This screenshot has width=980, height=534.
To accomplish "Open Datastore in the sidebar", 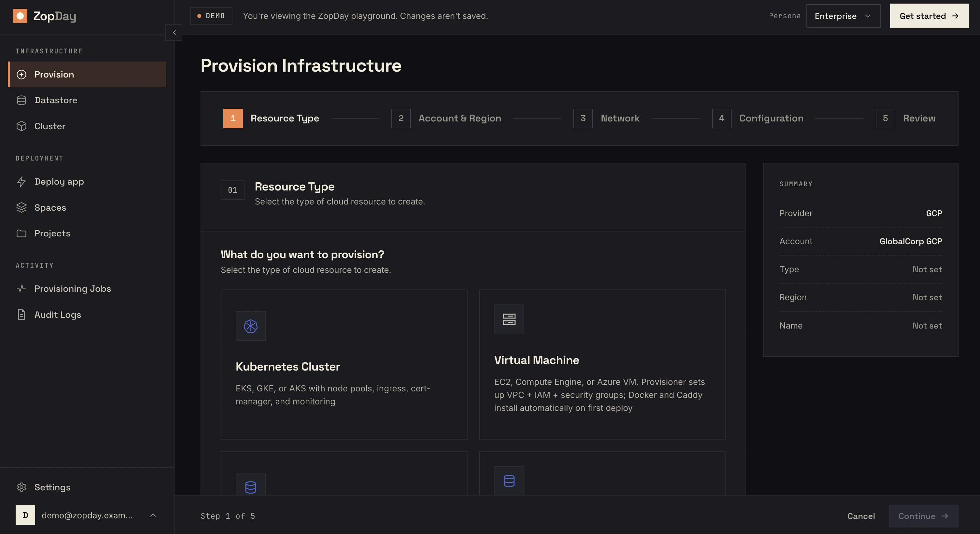I will 87,100.
